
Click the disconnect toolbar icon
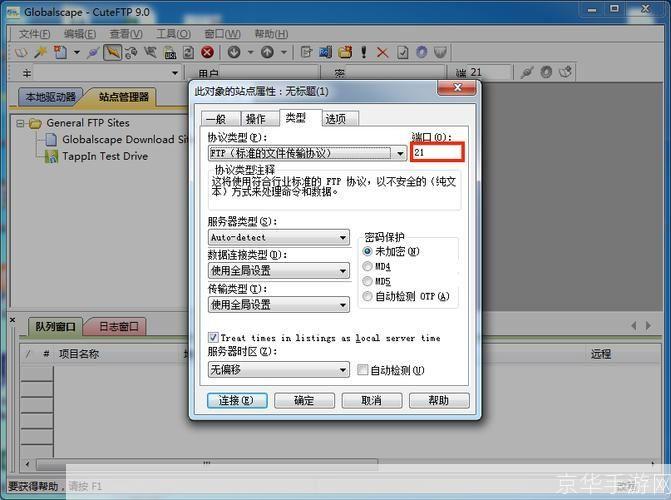coord(150,52)
